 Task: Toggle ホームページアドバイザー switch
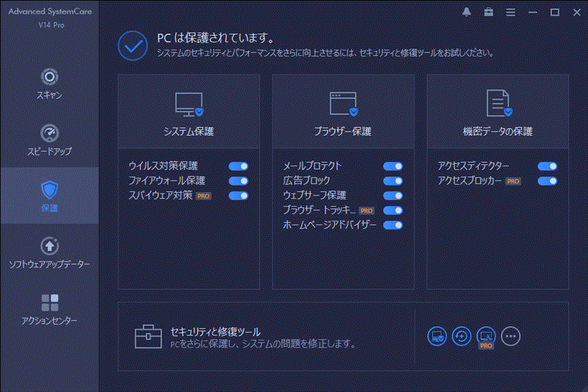coord(393,225)
